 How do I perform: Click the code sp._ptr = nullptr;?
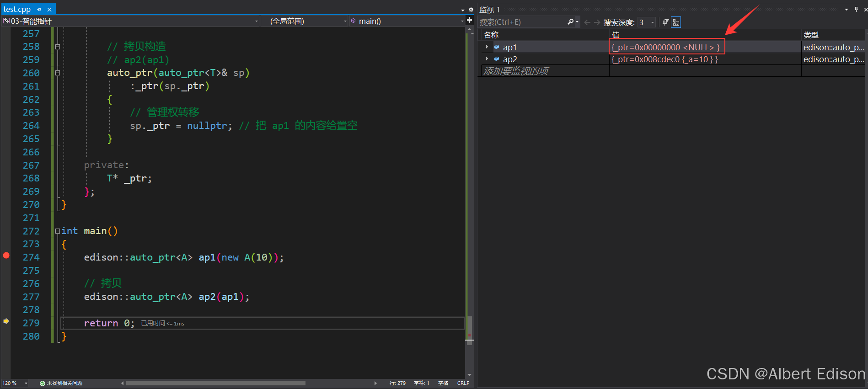[x=181, y=126]
